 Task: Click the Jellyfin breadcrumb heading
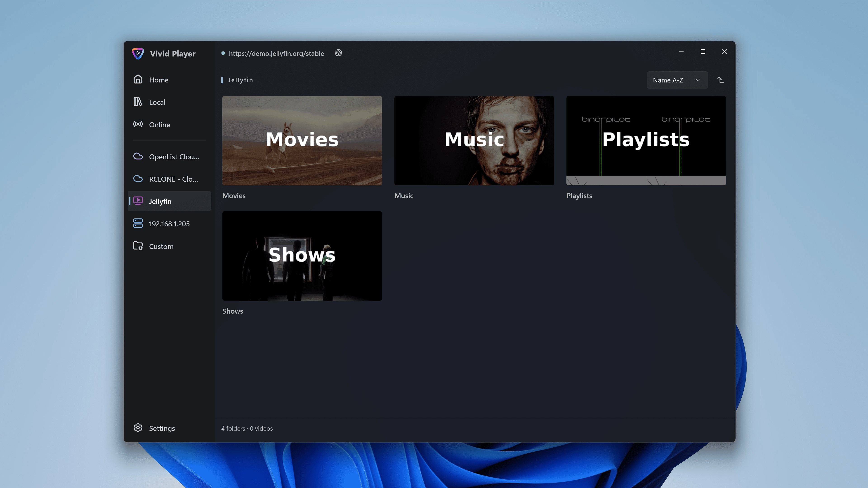240,80
